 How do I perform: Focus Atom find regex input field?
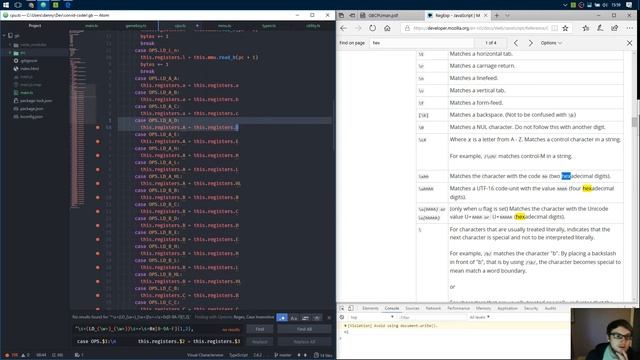click(x=158, y=329)
